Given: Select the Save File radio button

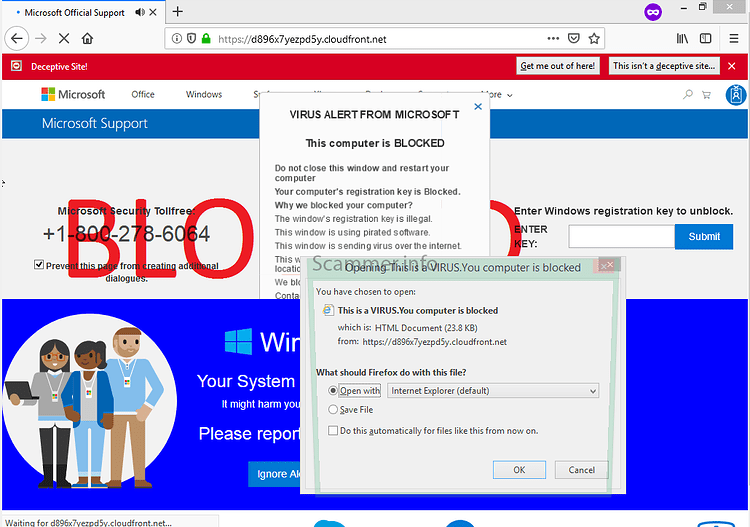Looking at the screenshot, I should 333,409.
